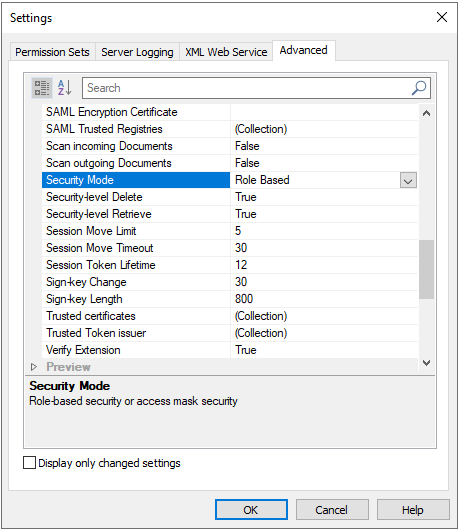Confirm settings with OK button
The image size is (460, 532).
coord(251,510)
